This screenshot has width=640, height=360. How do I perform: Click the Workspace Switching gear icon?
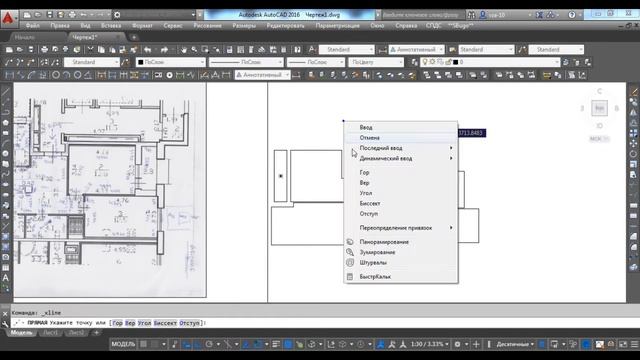tap(458, 344)
